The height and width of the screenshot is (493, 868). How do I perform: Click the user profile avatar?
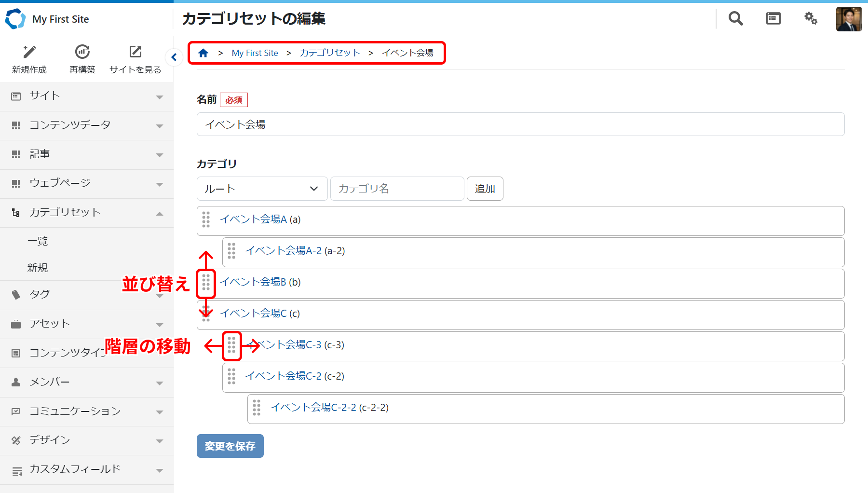849,19
